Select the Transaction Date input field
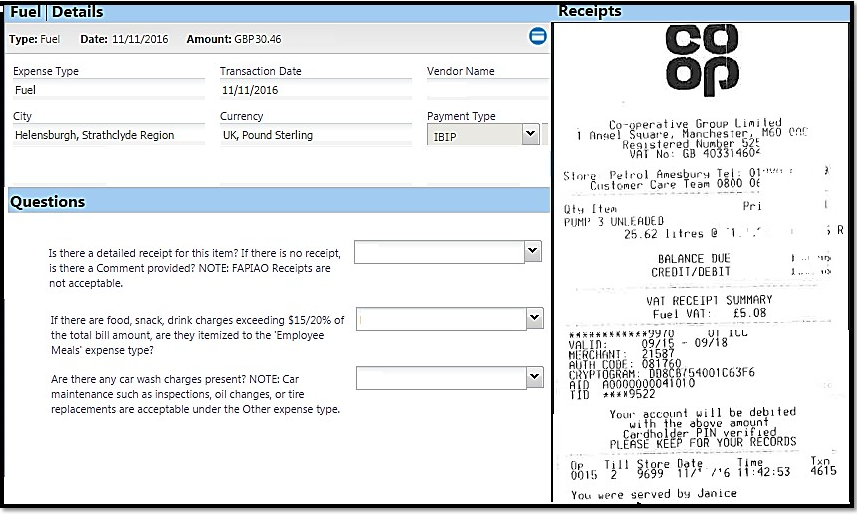 click(314, 90)
